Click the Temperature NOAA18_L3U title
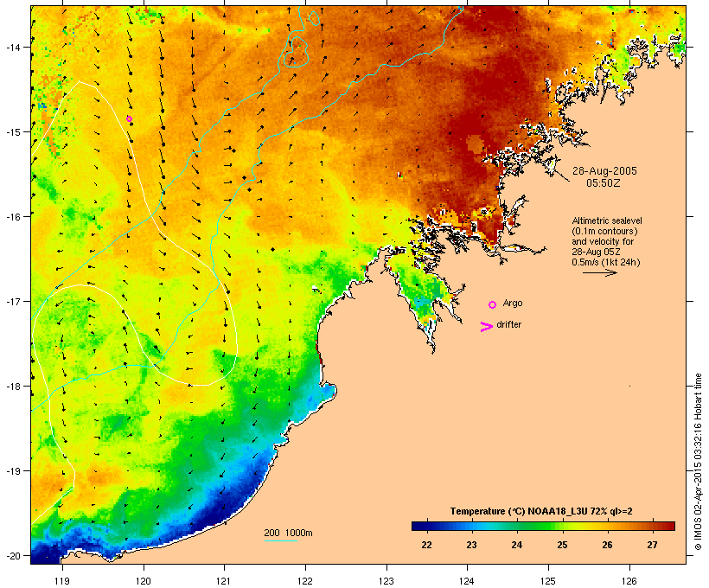709x588 pixels. 541,512
